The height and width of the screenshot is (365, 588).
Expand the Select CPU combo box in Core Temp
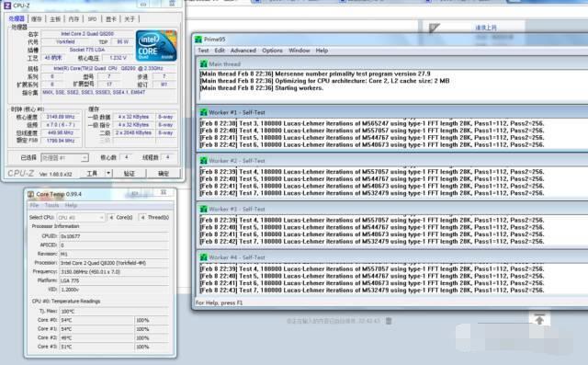coord(81,218)
